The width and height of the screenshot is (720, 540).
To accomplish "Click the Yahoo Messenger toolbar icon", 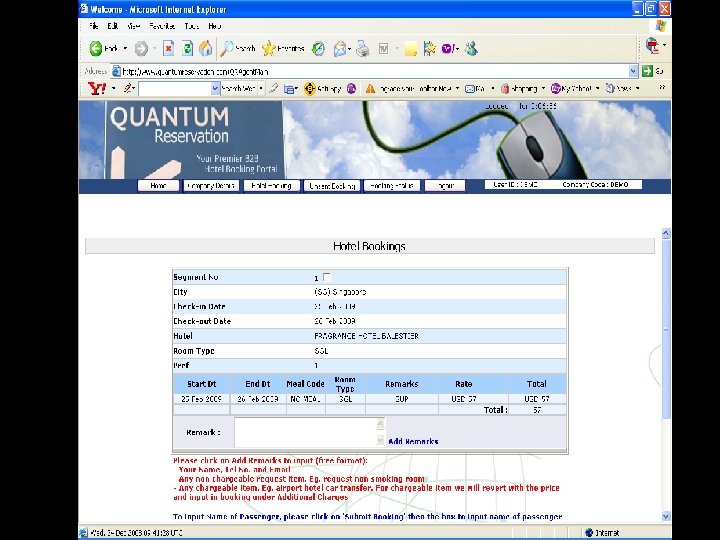I will coord(448,48).
